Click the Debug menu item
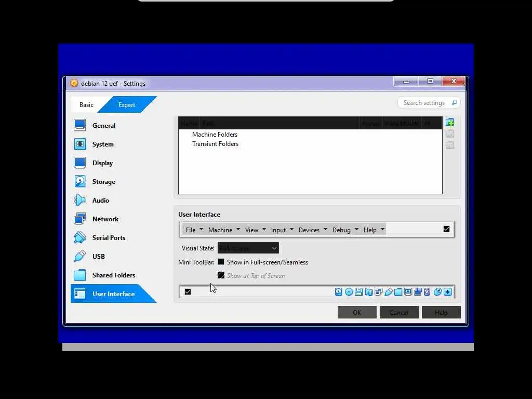 tap(341, 230)
